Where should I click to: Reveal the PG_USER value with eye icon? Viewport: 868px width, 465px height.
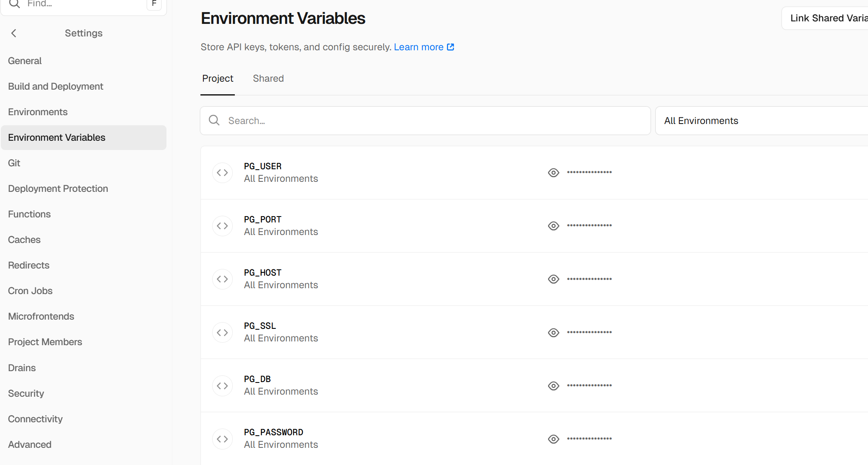[554, 173]
